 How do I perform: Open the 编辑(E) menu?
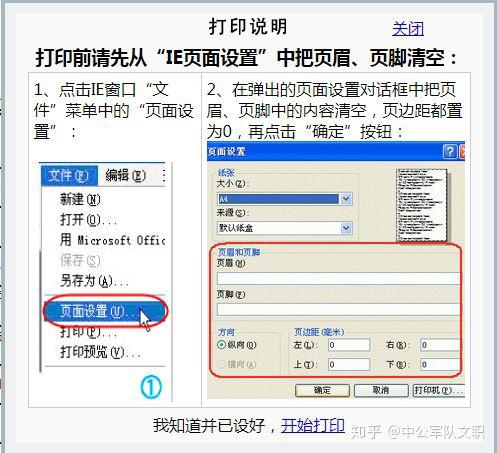click(x=126, y=176)
